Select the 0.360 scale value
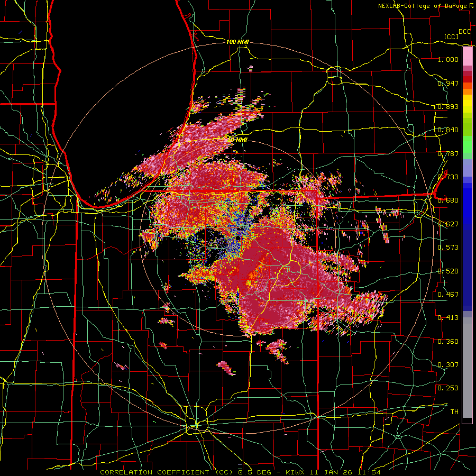Screen dimensions: 476x476 click(448, 341)
